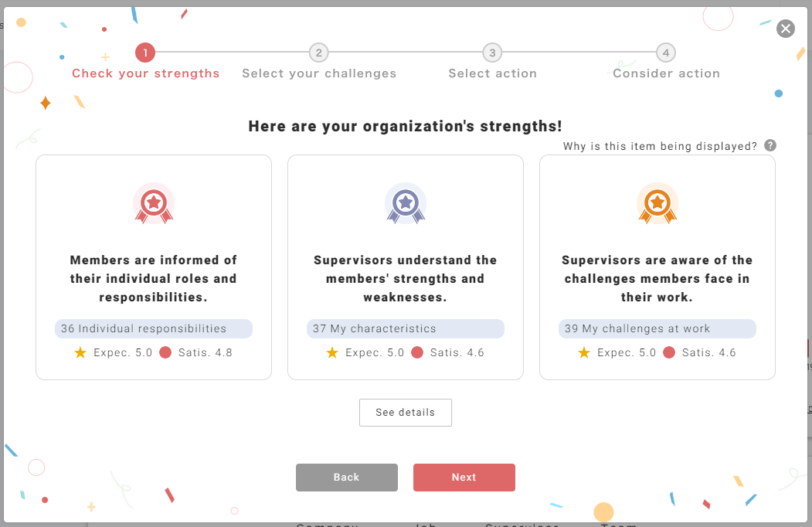812x527 pixels.
Task: Switch to 'Select action' step label
Action: 493,73
